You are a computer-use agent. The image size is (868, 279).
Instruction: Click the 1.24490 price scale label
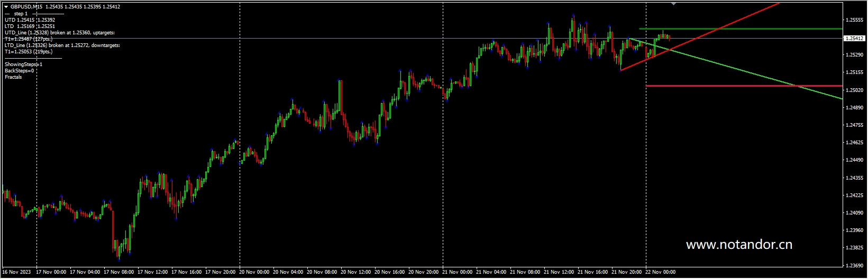point(854,160)
